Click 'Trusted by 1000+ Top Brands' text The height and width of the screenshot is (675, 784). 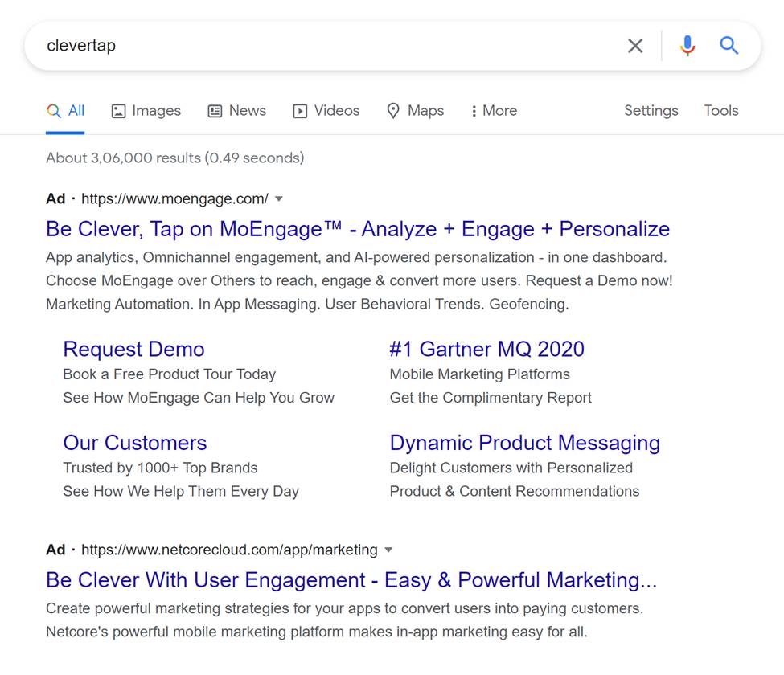pyautogui.click(x=161, y=468)
